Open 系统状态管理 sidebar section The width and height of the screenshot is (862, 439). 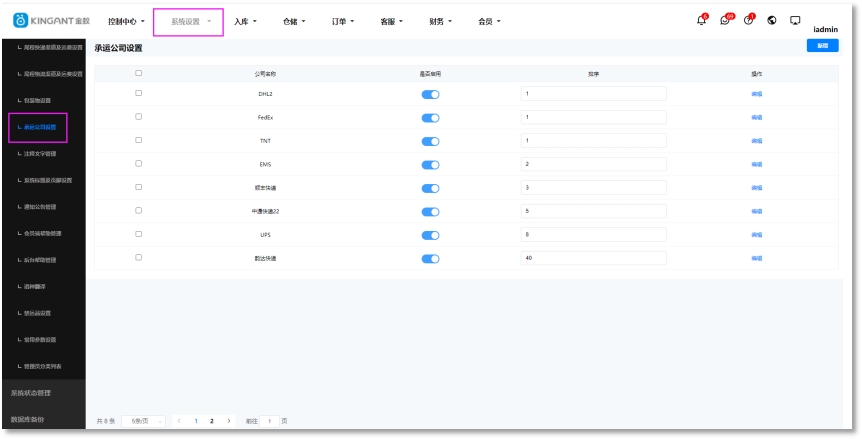tap(31, 393)
